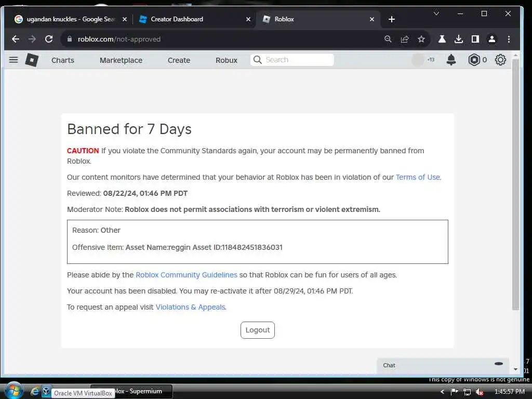Open the tab search dropdown arrow
532x399 pixels.
436,14
